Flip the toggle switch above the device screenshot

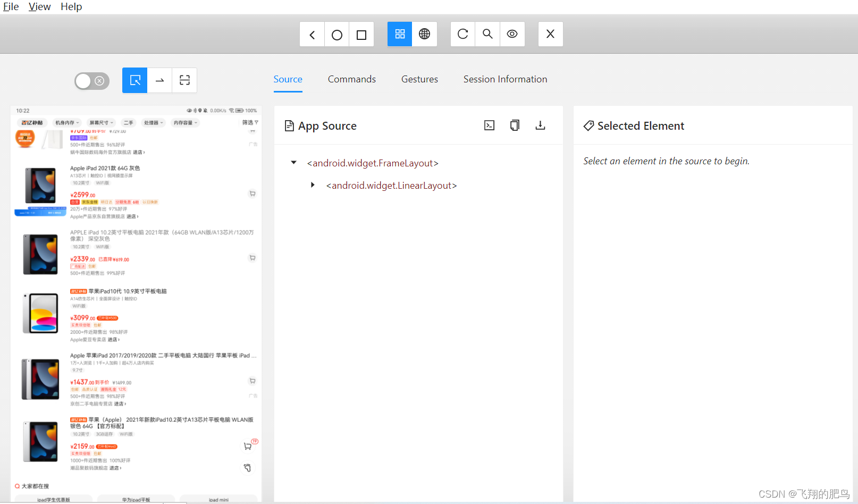(91, 80)
